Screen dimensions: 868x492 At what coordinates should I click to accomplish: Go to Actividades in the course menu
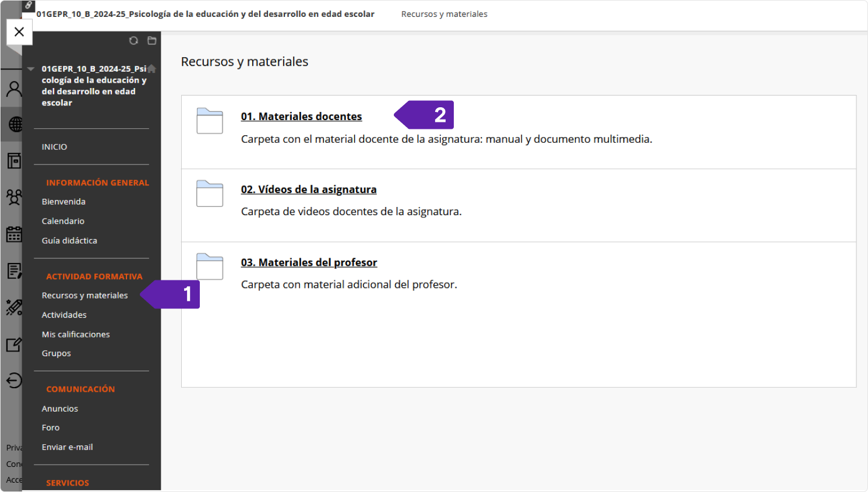click(64, 315)
